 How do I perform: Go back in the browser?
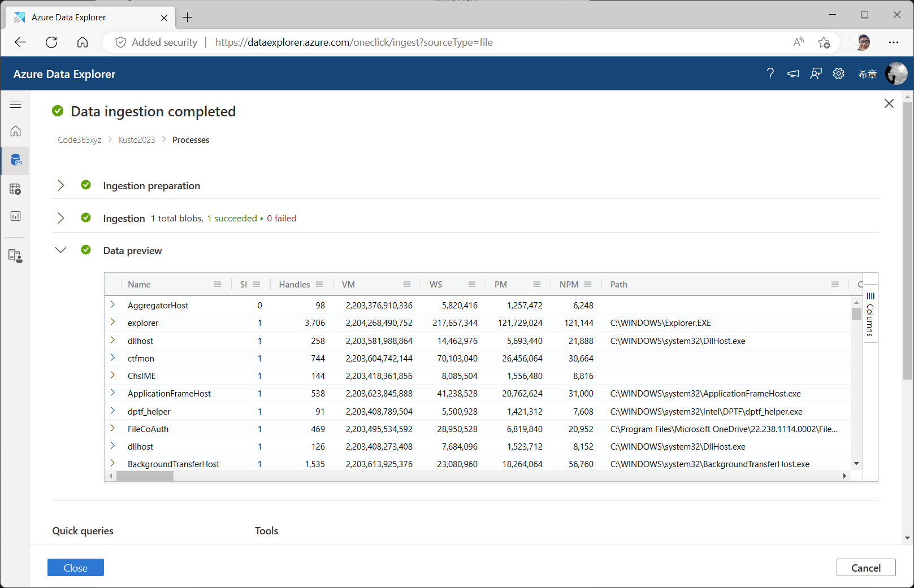coord(20,42)
